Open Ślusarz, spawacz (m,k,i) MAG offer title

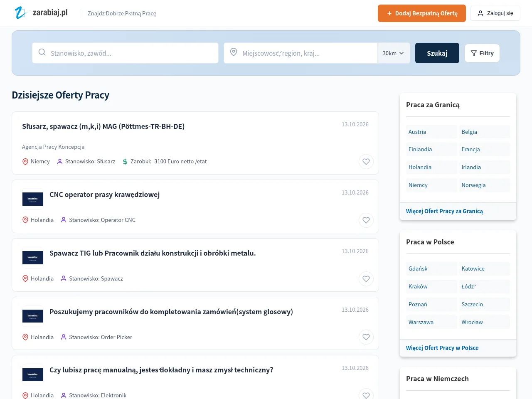pyautogui.click(x=103, y=126)
